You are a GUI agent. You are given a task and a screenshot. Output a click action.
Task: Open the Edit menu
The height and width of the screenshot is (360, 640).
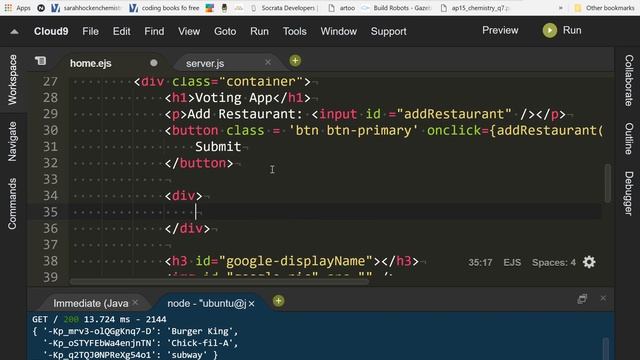(x=122, y=31)
